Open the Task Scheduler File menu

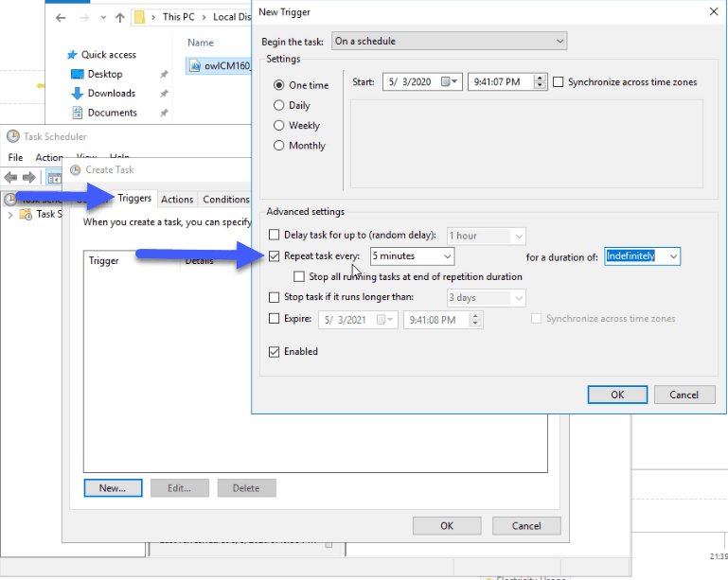click(x=15, y=158)
